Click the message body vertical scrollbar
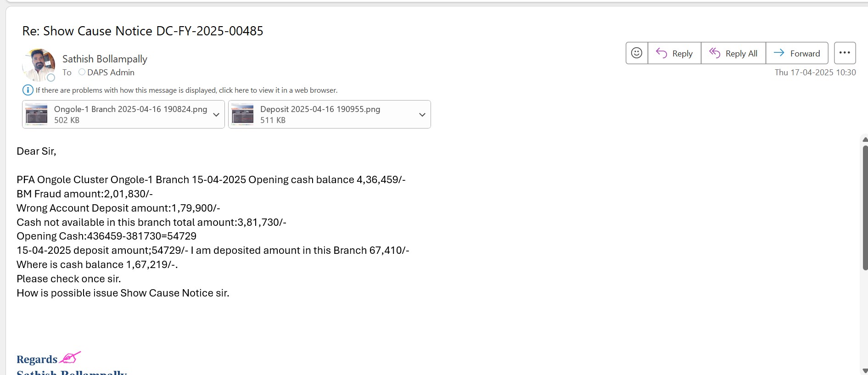Image resolution: width=868 pixels, height=375 pixels. pos(865,207)
